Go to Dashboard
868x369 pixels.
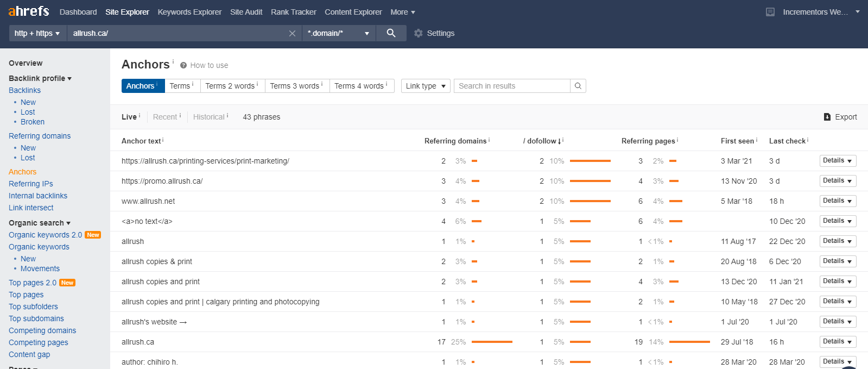[78, 12]
